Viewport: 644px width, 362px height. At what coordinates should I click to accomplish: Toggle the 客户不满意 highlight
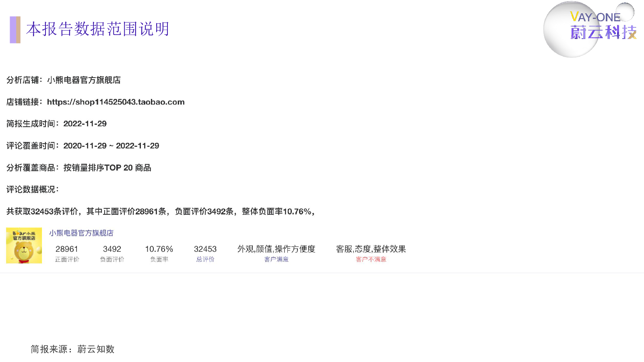tap(370, 259)
